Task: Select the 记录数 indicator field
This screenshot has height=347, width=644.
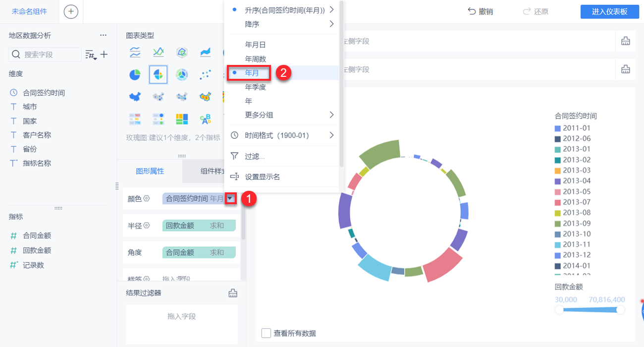Action: pyautogui.click(x=33, y=265)
